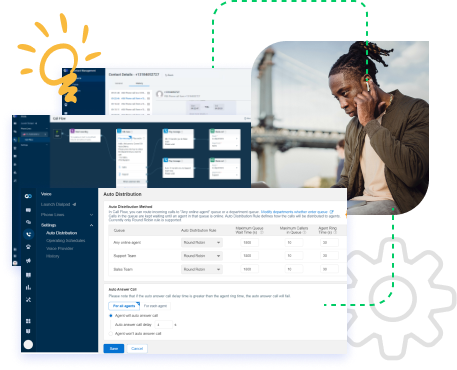The width and height of the screenshot is (457, 370).
Task: Click the round user avatar in sidebar
Action: point(28,344)
